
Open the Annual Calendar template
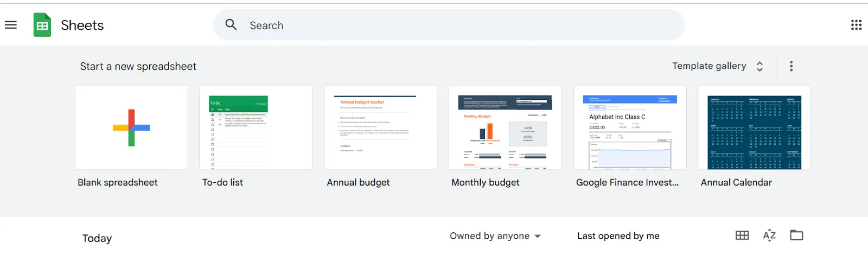click(x=754, y=127)
